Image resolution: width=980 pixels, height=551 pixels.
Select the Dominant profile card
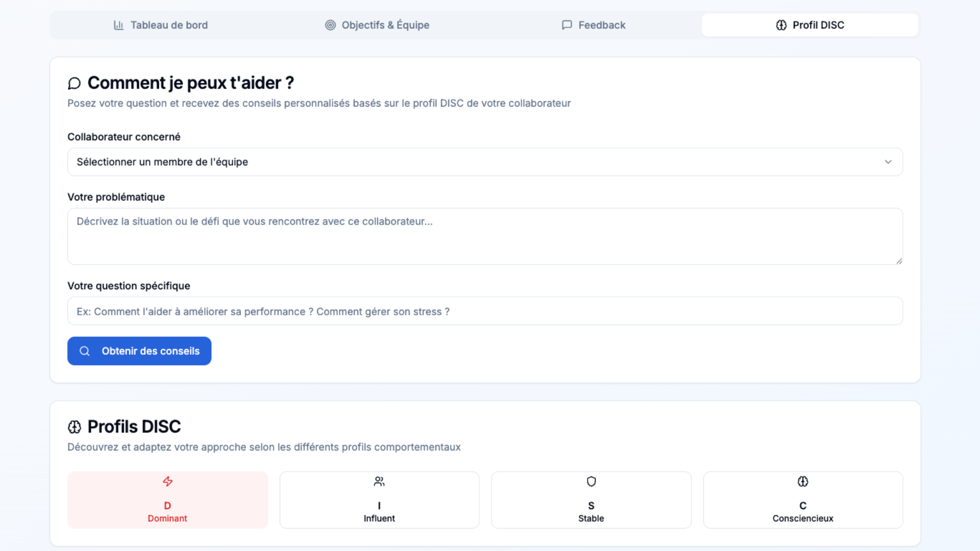(167, 500)
